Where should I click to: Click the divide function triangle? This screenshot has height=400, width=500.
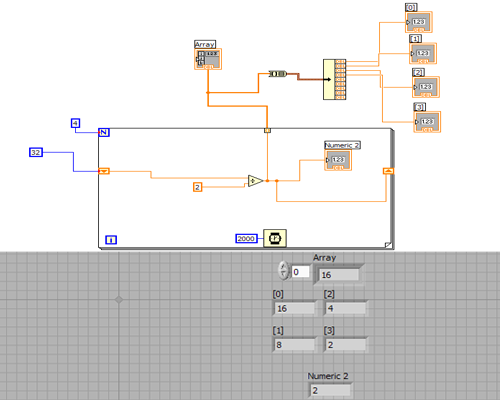coord(256,181)
